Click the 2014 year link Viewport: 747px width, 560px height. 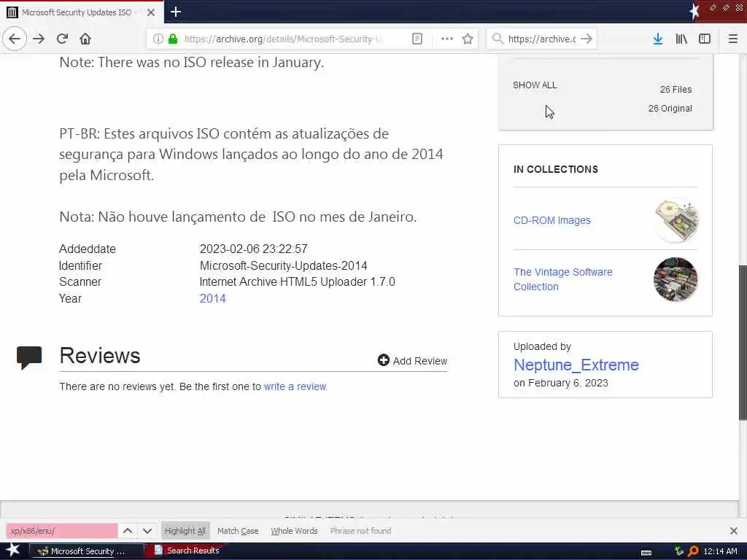[x=212, y=298]
